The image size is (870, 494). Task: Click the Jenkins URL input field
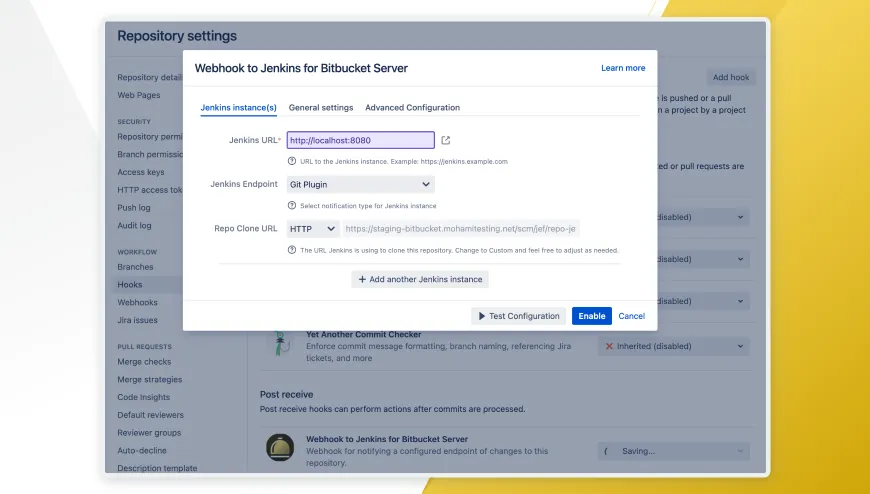[x=360, y=140]
